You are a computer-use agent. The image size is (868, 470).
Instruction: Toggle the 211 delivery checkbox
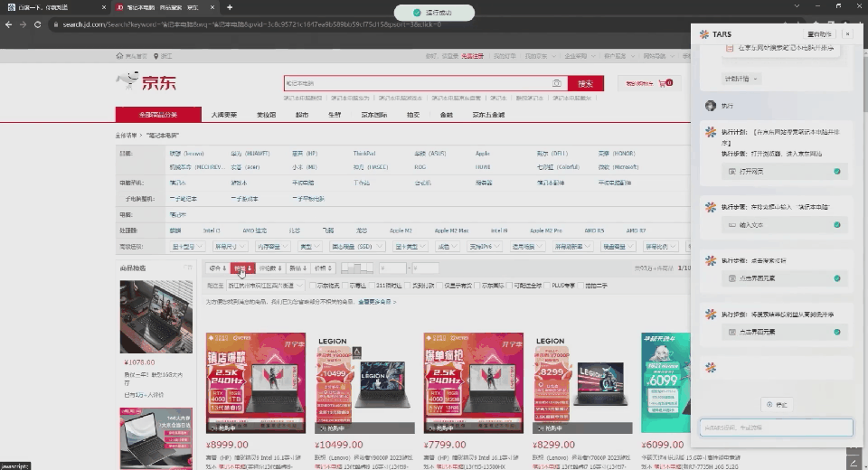point(373,286)
